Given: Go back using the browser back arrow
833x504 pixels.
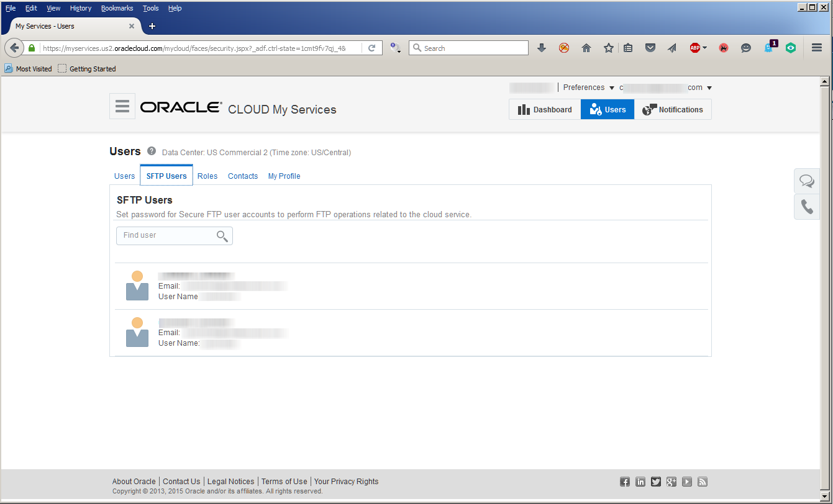Looking at the screenshot, I should pyautogui.click(x=15, y=48).
